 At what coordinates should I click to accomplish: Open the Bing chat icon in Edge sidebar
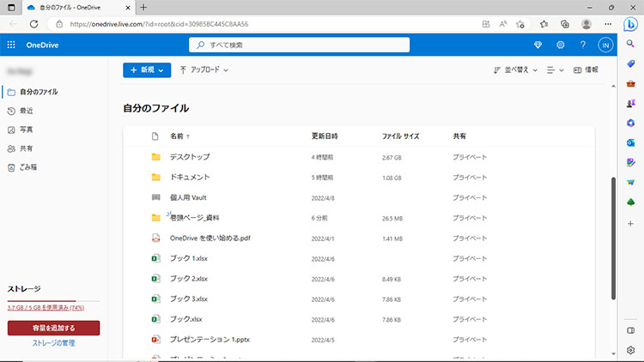631,24
